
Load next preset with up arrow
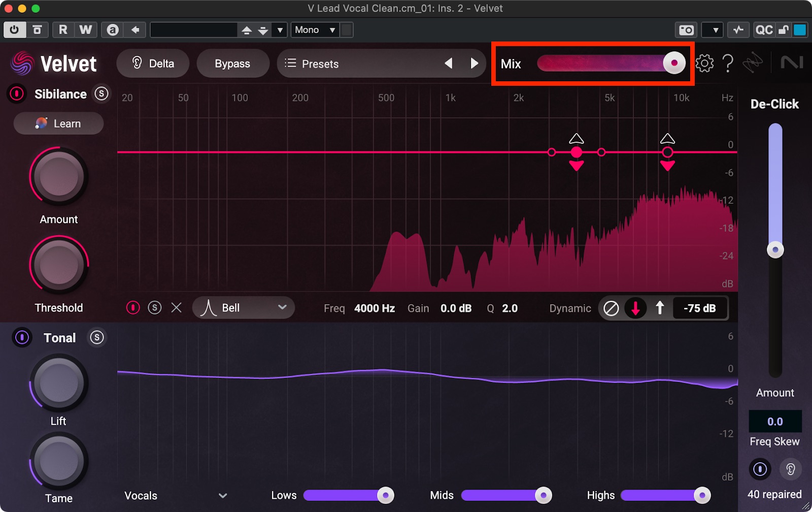pyautogui.click(x=247, y=30)
